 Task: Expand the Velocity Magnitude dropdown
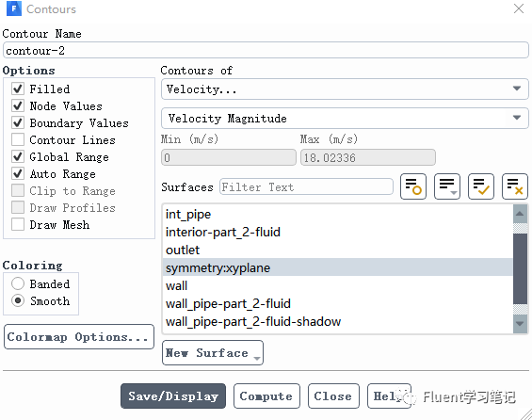tap(345, 118)
